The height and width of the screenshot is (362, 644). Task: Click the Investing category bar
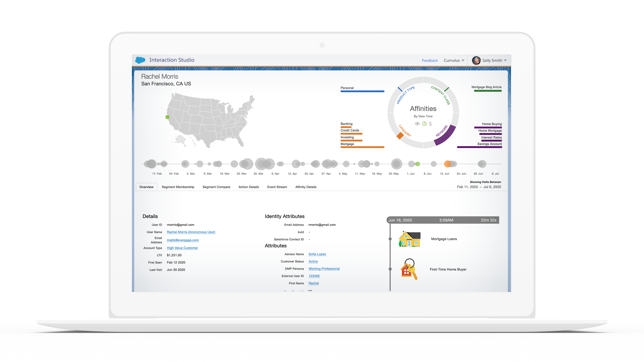coord(351,141)
